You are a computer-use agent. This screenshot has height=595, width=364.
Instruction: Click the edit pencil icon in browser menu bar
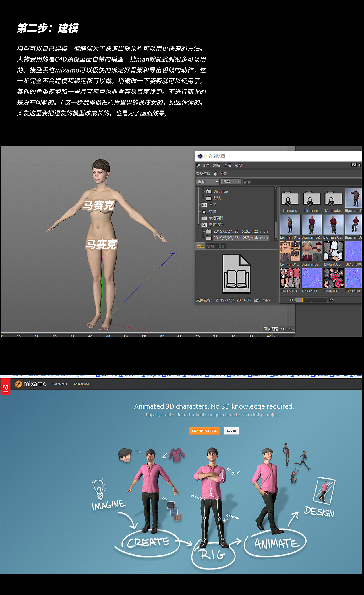pyautogui.click(x=354, y=165)
